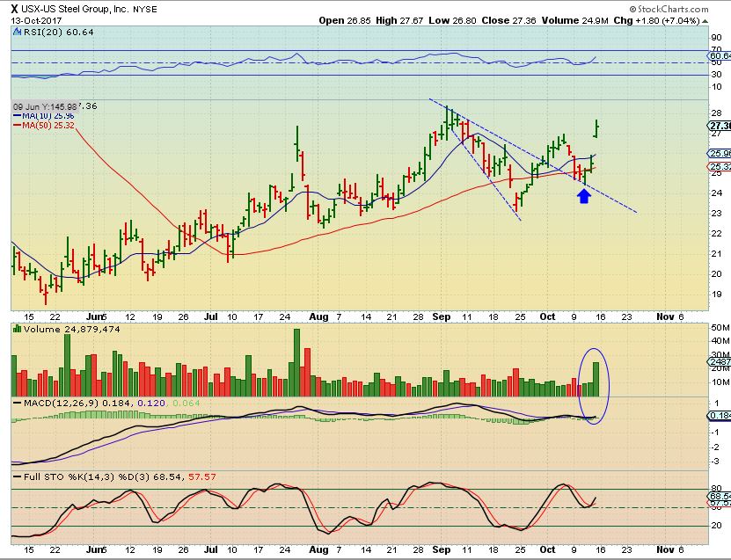Click the Close 27.36 value in header
This screenshot has width=731, height=560.
click(x=508, y=20)
